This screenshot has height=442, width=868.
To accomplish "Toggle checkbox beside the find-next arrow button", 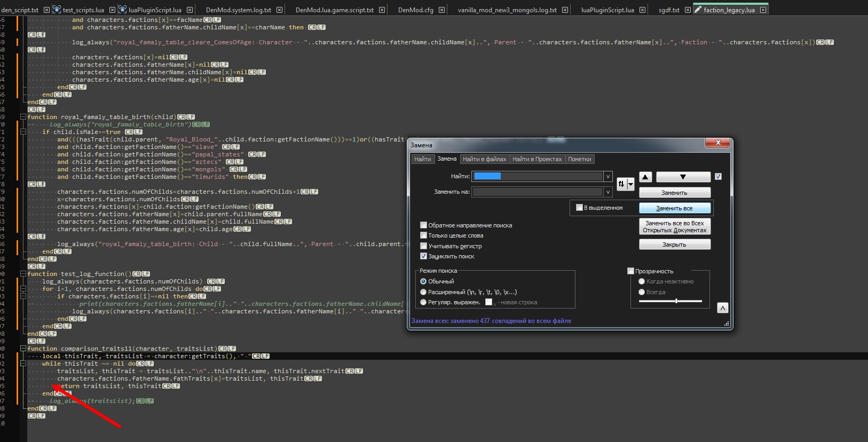I will [x=718, y=177].
